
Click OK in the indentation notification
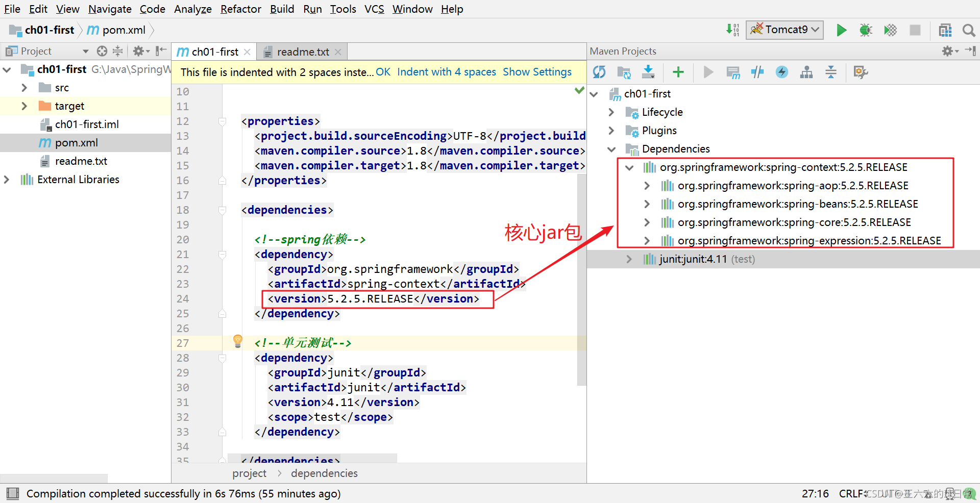coord(383,72)
